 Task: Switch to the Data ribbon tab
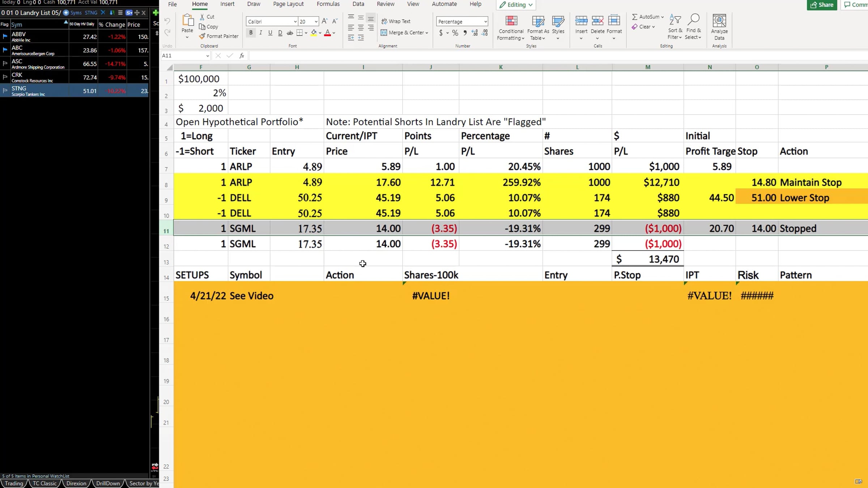[358, 4]
